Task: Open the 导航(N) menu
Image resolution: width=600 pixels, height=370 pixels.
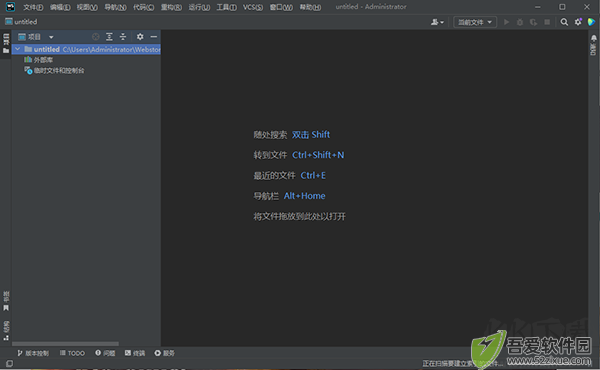Action: [x=115, y=7]
